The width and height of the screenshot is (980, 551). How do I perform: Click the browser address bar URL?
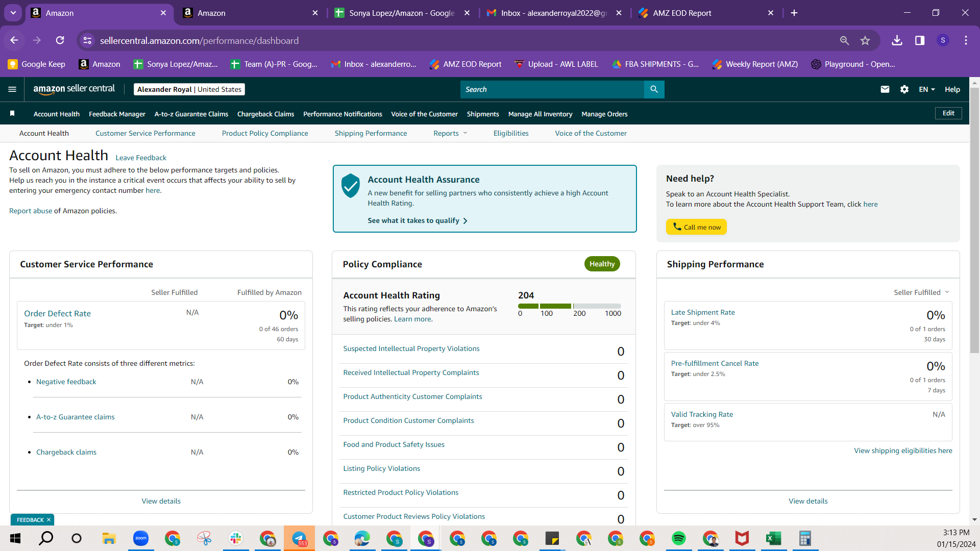[199, 40]
